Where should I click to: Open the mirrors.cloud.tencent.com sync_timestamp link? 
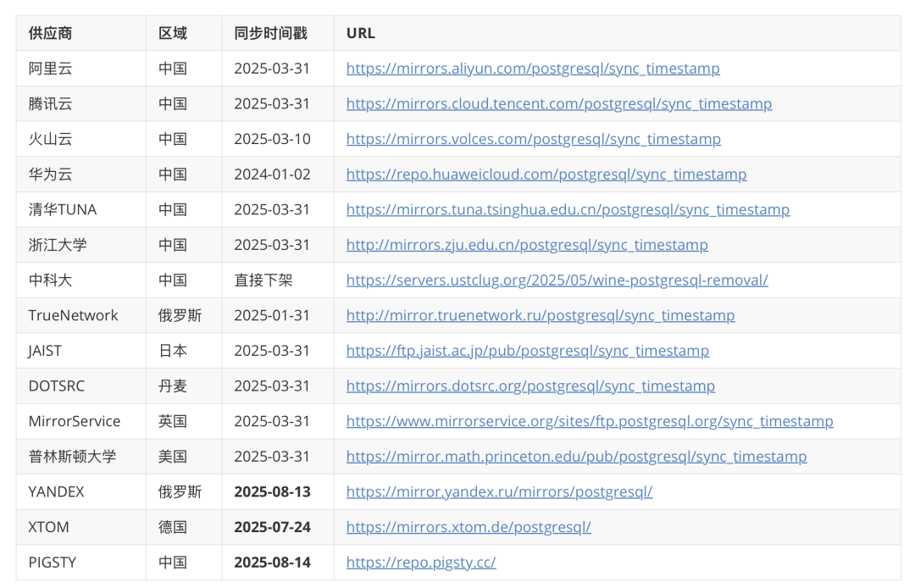(559, 104)
